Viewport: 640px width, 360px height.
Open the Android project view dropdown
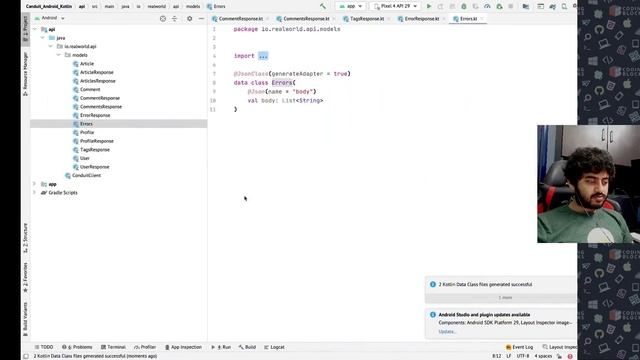coord(50,18)
